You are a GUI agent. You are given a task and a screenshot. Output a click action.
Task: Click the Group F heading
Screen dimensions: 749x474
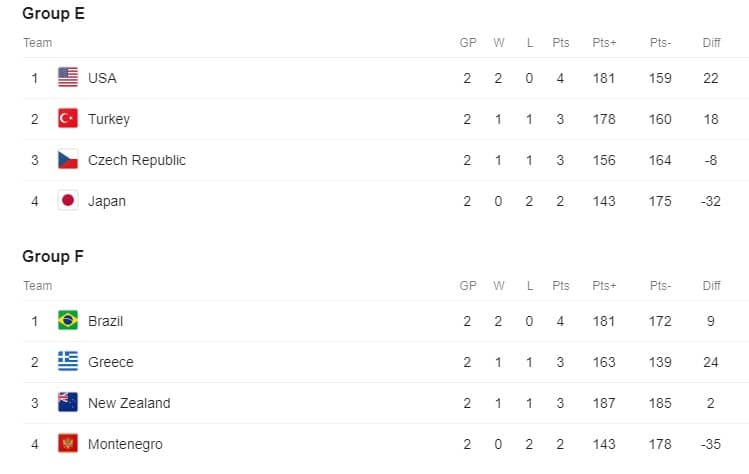[53, 256]
